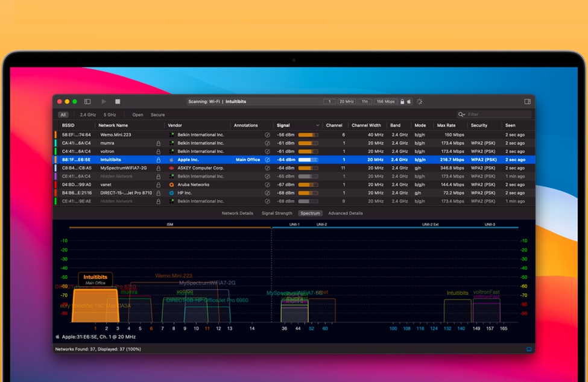Viewport: 588px width, 382px height.
Task: Click the HP vendor icon in the DIRECT row
Action: click(172, 193)
